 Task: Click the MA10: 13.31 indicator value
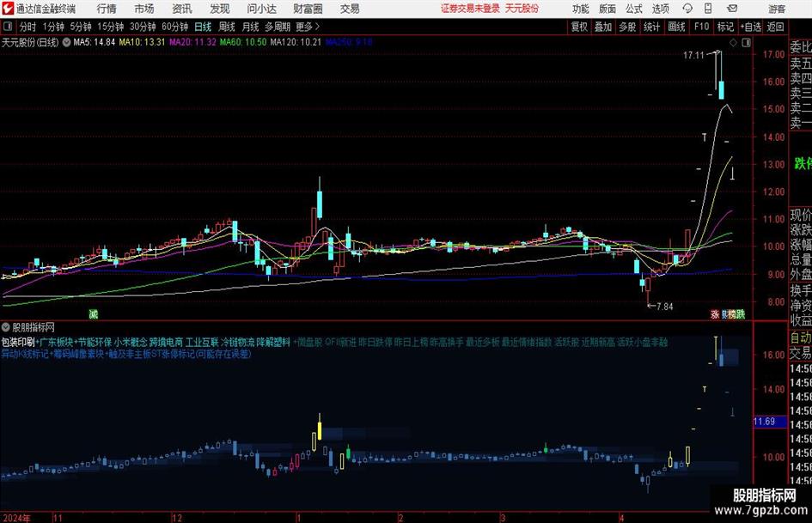[142, 42]
